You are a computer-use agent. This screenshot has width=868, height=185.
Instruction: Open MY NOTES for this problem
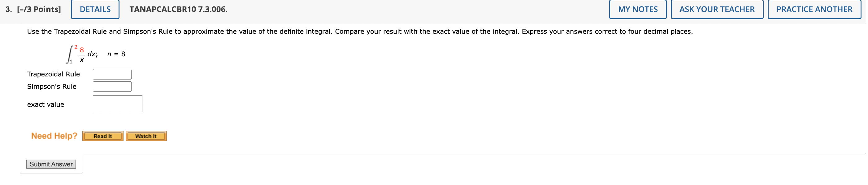(638, 9)
